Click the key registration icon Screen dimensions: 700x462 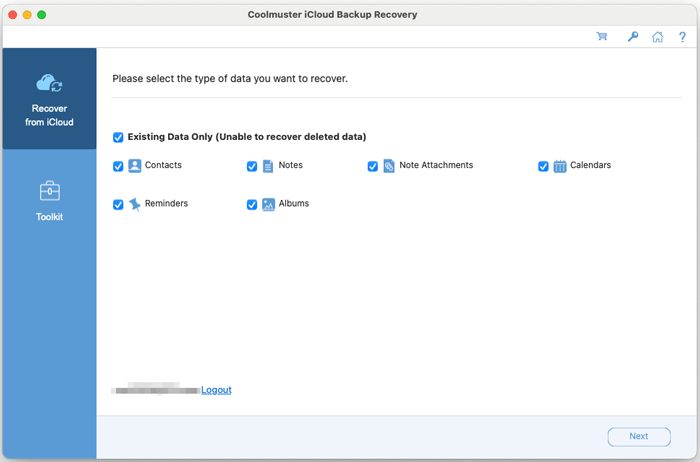pos(633,37)
